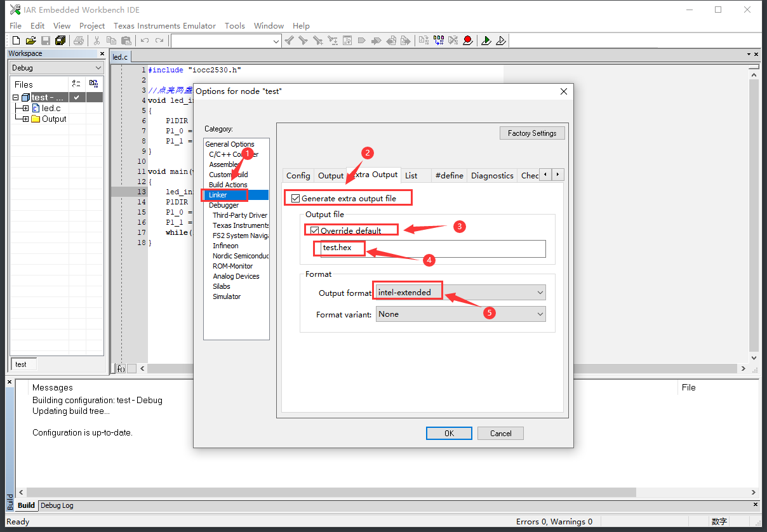Click the Cancel button
The width and height of the screenshot is (767, 532).
[500, 433]
